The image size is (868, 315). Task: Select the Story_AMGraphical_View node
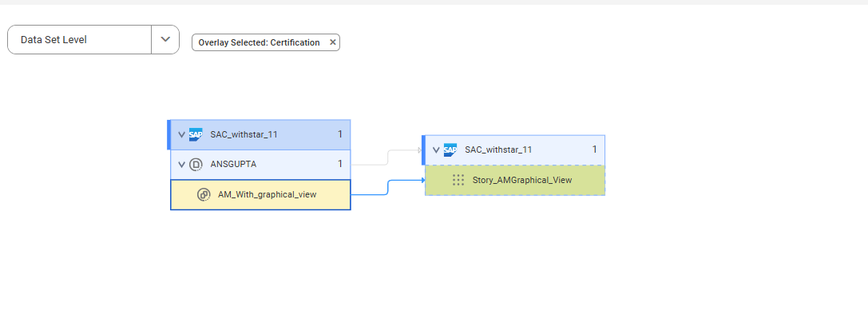515,180
